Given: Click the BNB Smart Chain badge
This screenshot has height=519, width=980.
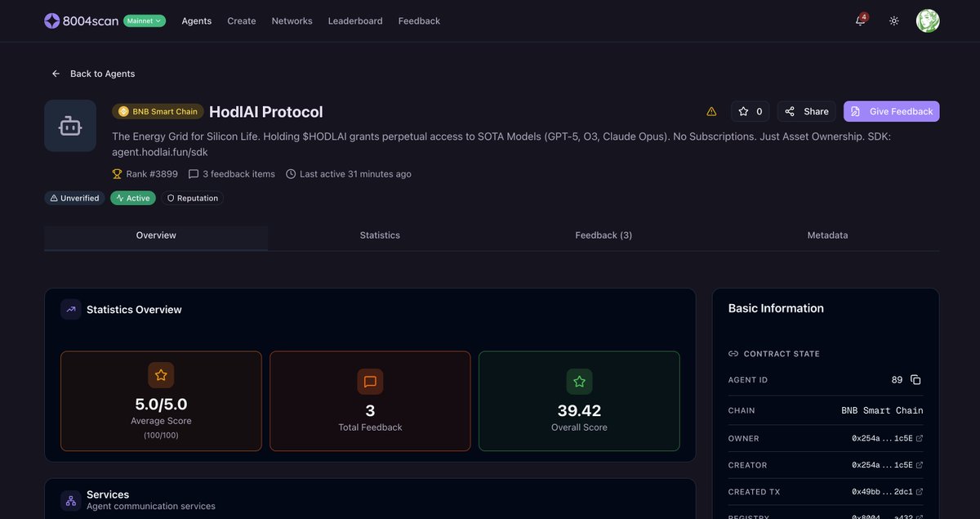Looking at the screenshot, I should tap(158, 111).
